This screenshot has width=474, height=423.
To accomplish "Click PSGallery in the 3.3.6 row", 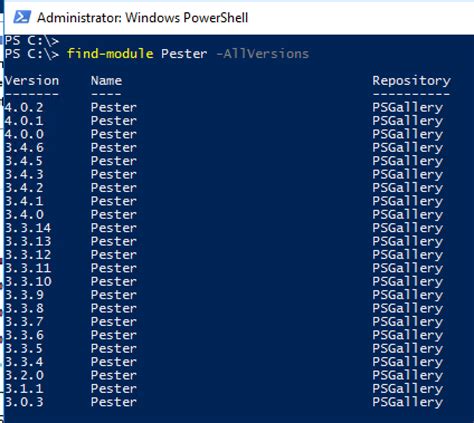I will (x=408, y=335).
